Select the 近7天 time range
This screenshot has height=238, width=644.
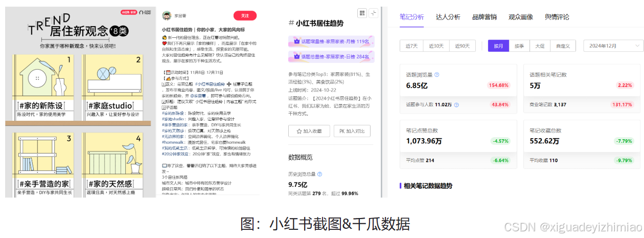click(x=411, y=46)
